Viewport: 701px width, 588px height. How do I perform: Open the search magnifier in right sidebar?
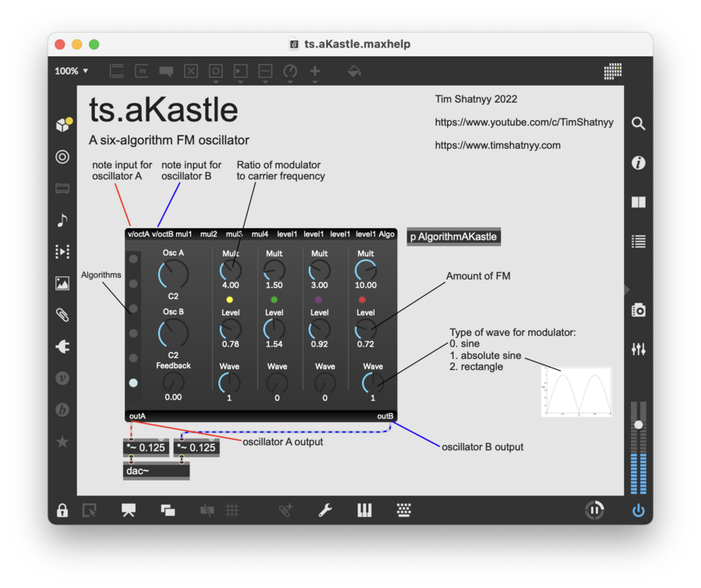click(639, 124)
